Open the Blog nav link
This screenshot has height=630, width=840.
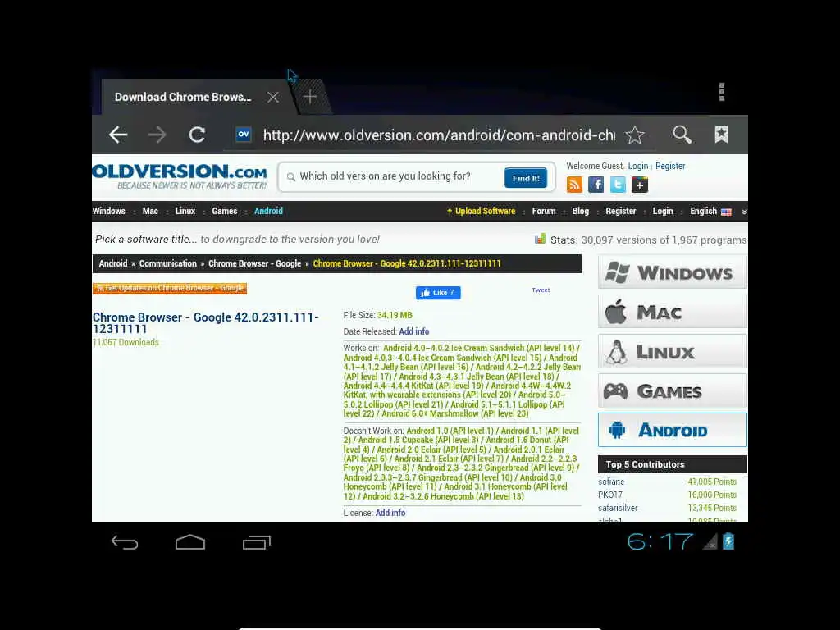click(580, 211)
